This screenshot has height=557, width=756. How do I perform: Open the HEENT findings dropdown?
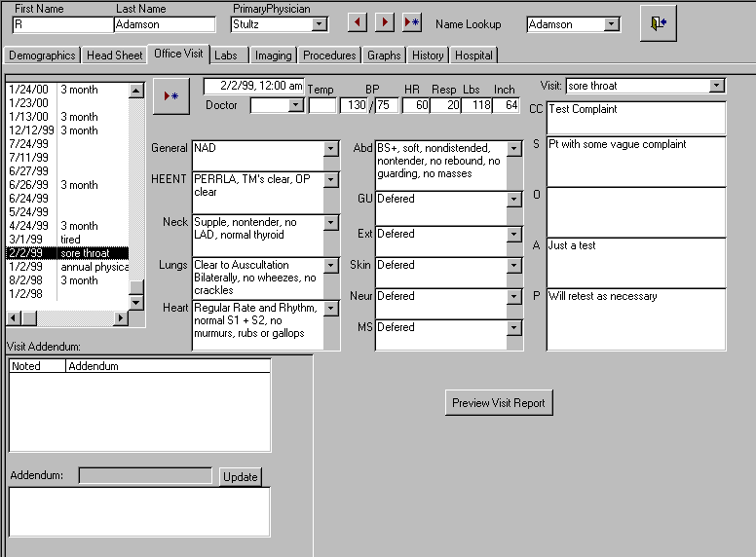(x=331, y=180)
